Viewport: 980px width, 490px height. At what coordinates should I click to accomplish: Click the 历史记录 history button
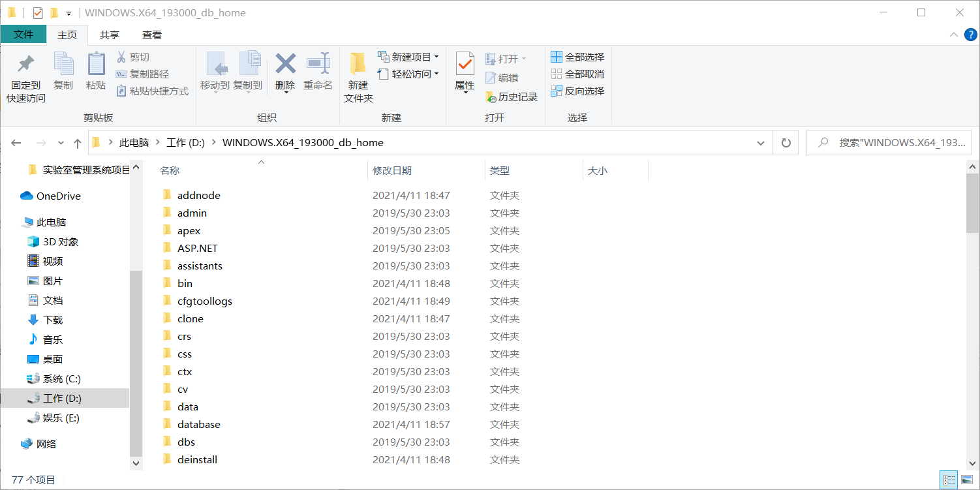coord(512,97)
